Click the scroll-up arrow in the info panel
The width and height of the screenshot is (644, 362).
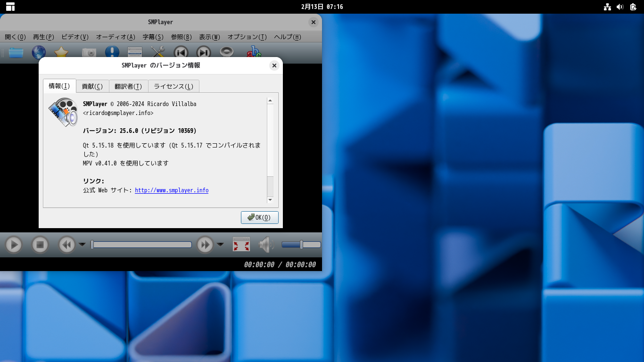point(270,100)
